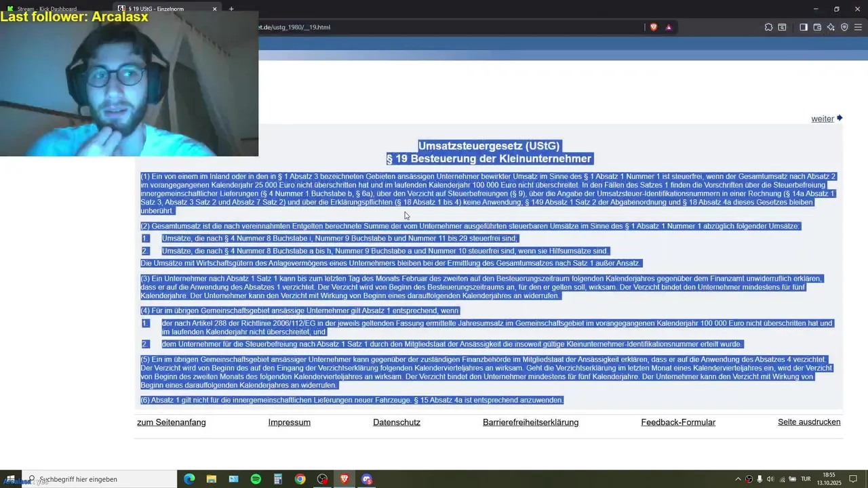Open OBS Studio from the taskbar

click(322, 479)
